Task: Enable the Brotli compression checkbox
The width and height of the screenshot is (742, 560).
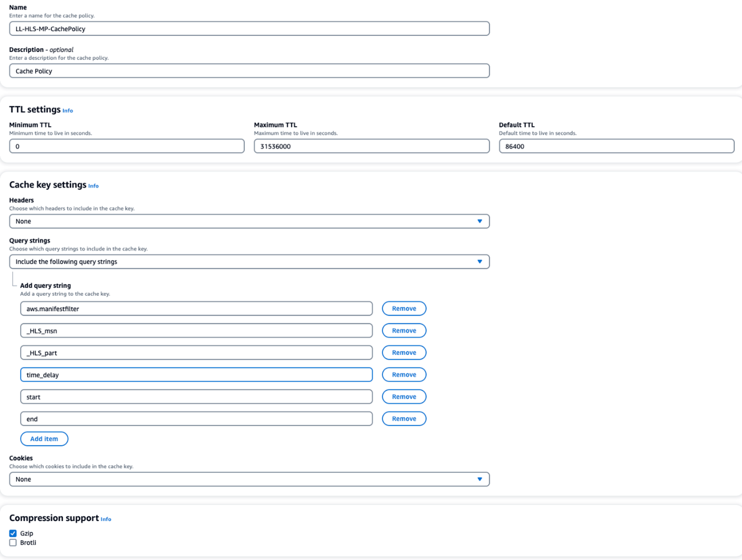Action: click(13, 543)
